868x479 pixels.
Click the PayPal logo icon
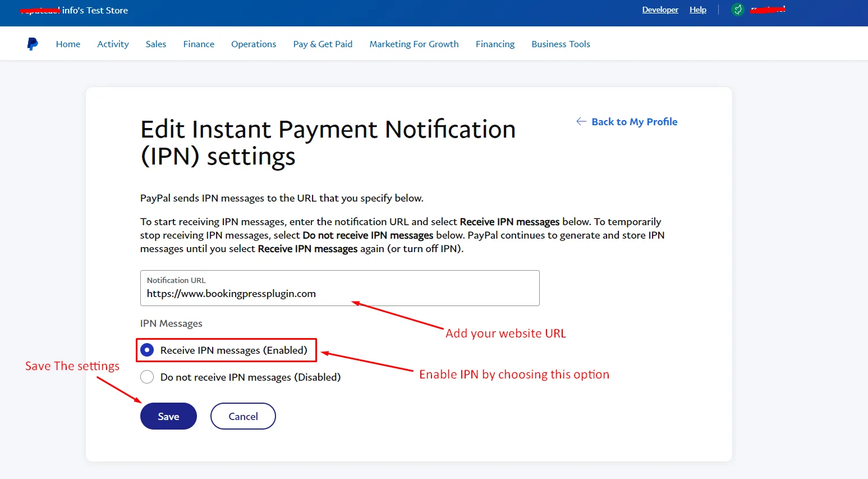[33, 44]
